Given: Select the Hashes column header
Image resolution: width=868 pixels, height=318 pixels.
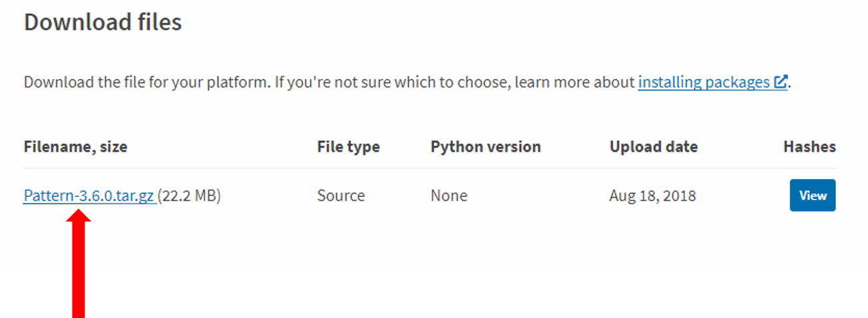Looking at the screenshot, I should point(809,147).
